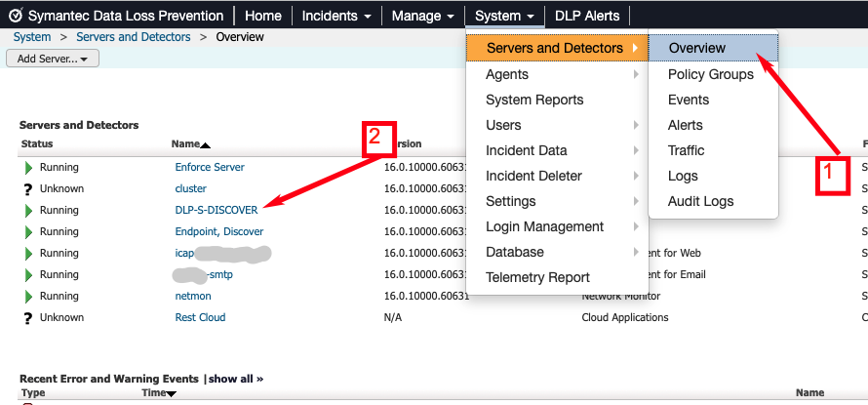Go to the Home page
This screenshot has height=405, width=868.
[x=263, y=16]
